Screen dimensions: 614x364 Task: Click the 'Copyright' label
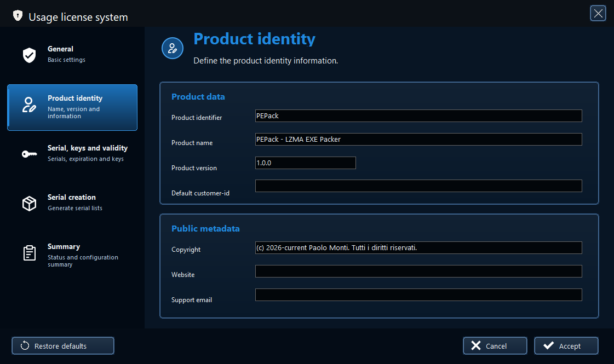pyautogui.click(x=186, y=250)
